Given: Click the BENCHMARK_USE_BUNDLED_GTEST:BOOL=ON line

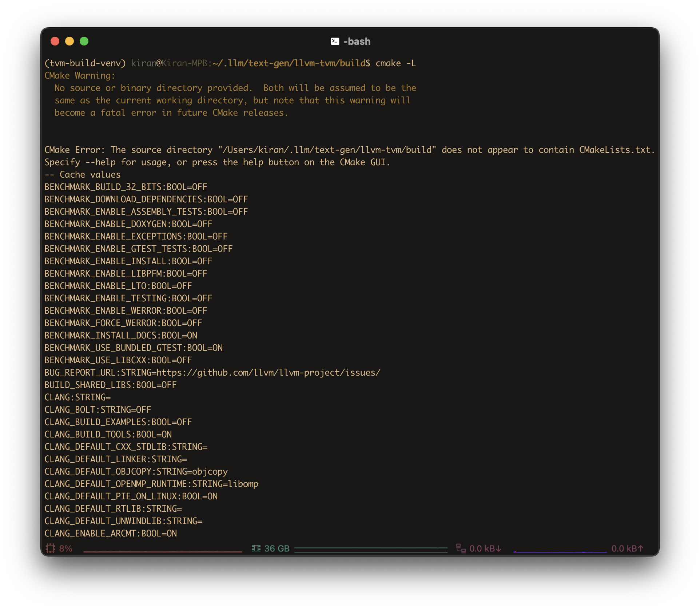Looking at the screenshot, I should click(x=134, y=348).
